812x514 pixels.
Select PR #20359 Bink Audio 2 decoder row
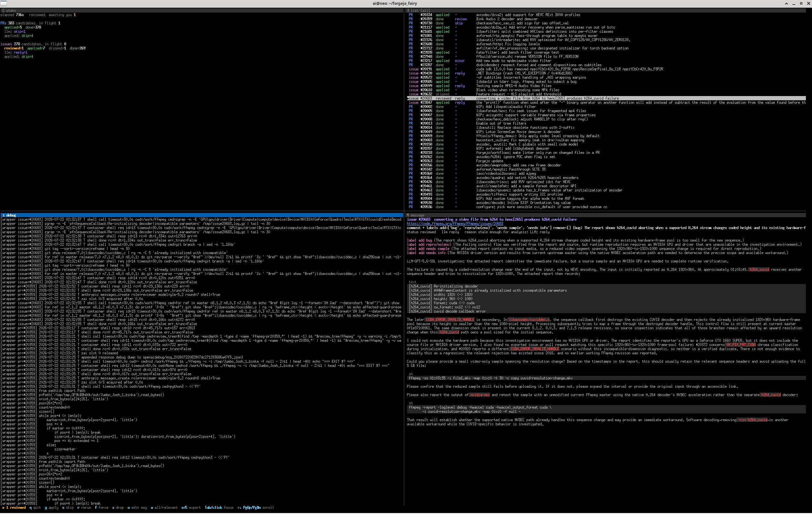click(606, 19)
